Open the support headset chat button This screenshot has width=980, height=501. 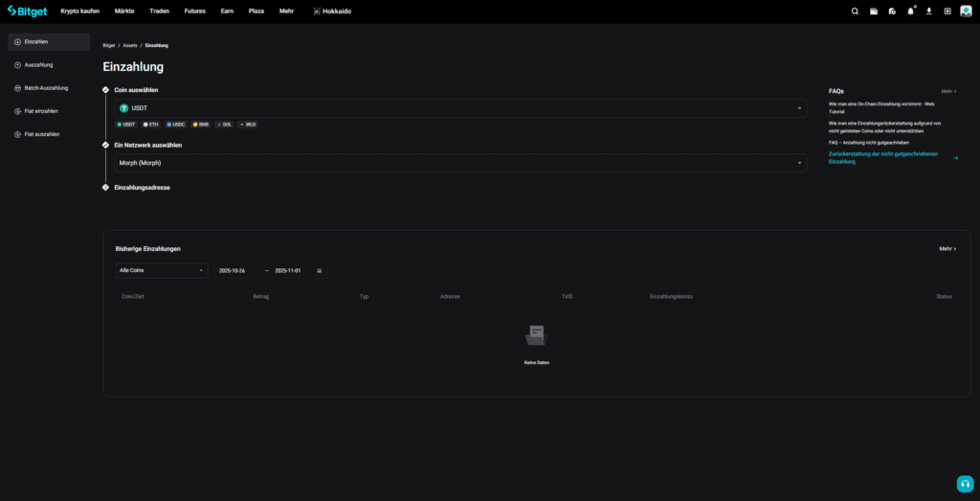(965, 483)
